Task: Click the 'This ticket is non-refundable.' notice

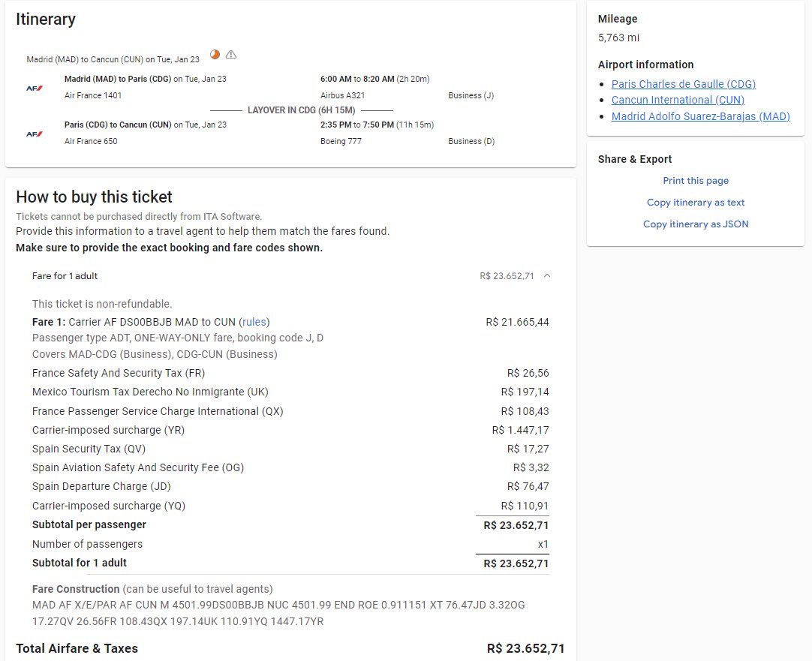Action: click(x=102, y=304)
